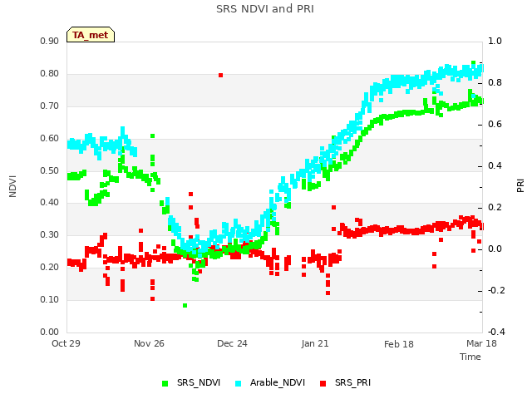The image size is (532, 399).
Task: Click the Mar 18 x-axis label
Action: coord(481,343)
